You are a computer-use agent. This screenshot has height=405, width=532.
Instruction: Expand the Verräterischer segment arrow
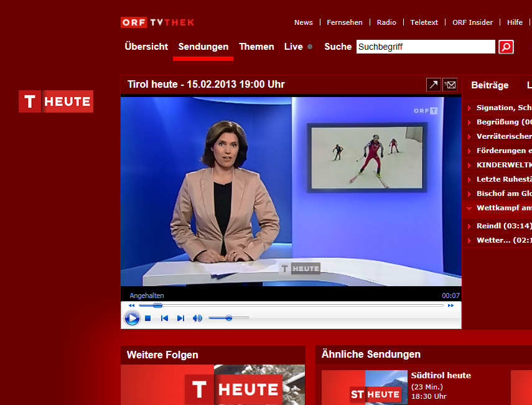pos(469,137)
